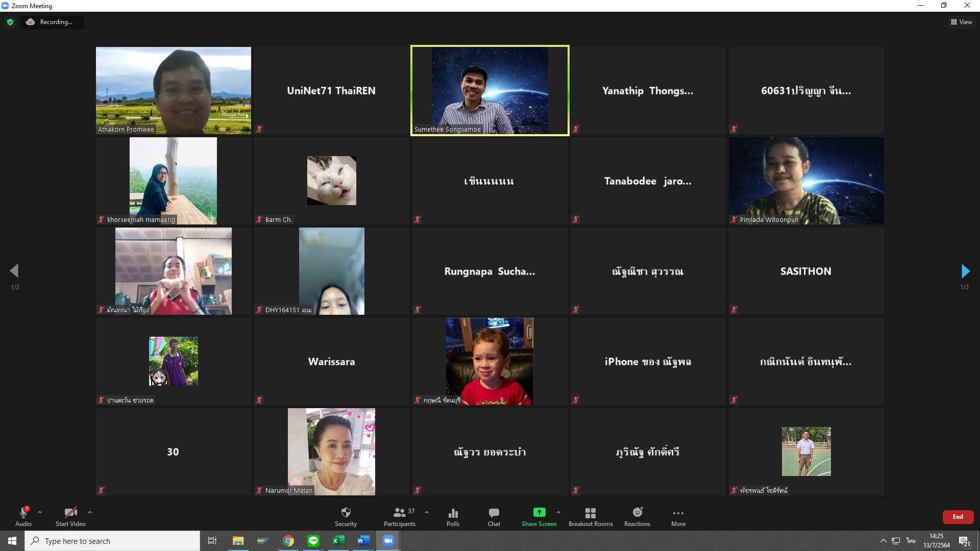Image resolution: width=980 pixels, height=551 pixels.
Task: Open the Polls icon
Action: 453,516
